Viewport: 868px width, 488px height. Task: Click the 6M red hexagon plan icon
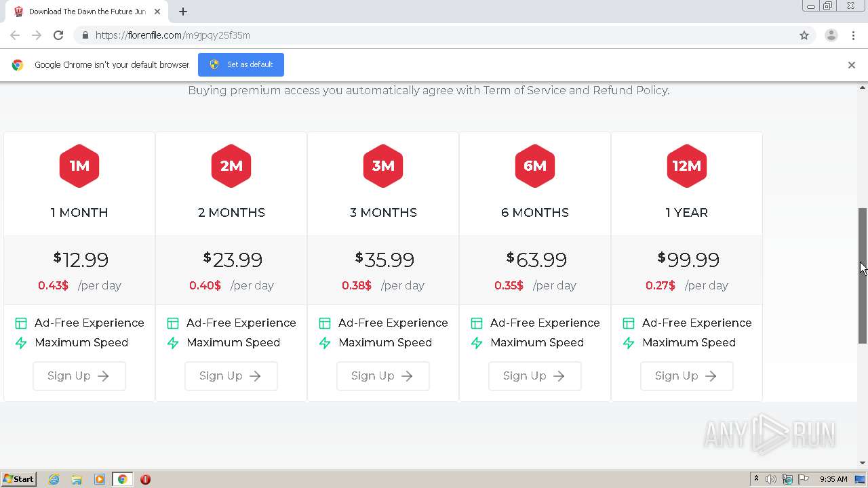(x=534, y=166)
